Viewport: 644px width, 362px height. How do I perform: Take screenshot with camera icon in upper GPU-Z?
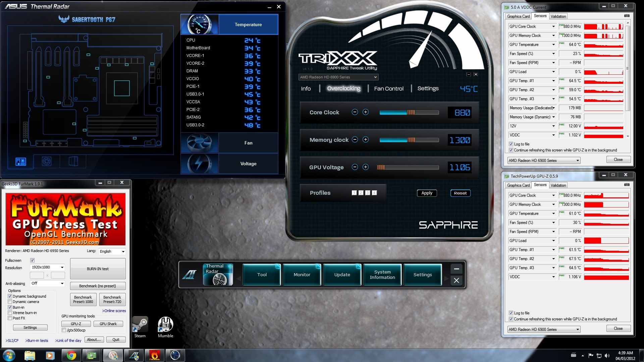627,16
